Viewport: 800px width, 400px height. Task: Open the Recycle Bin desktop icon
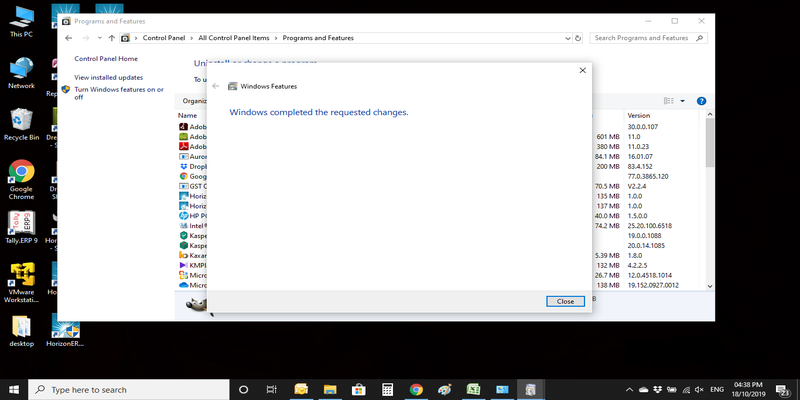pyautogui.click(x=21, y=125)
